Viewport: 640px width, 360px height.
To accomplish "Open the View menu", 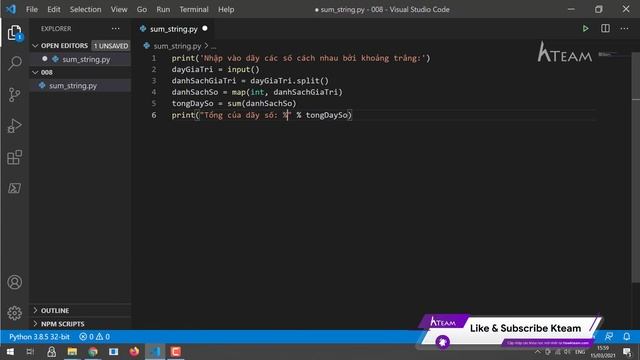I will pos(119,9).
